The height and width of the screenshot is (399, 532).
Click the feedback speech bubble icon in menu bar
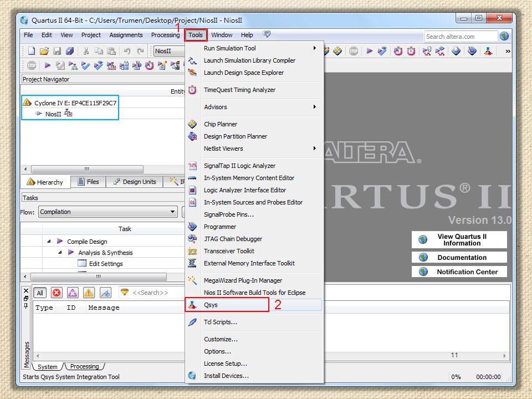[x=267, y=34]
